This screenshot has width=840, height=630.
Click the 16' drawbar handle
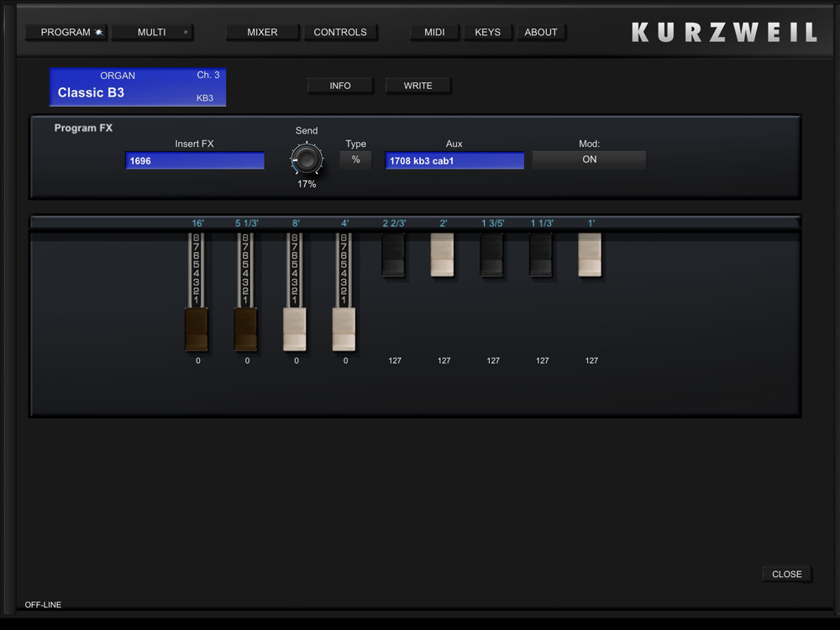(197, 329)
